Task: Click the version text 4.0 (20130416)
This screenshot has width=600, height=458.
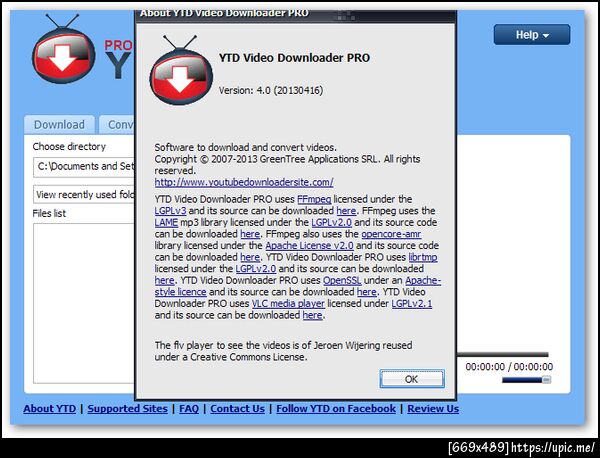Action: point(271,91)
